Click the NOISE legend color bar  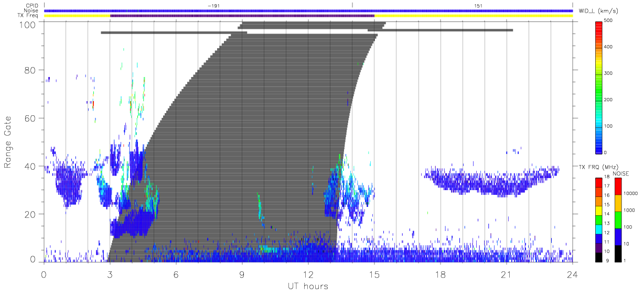point(618,219)
